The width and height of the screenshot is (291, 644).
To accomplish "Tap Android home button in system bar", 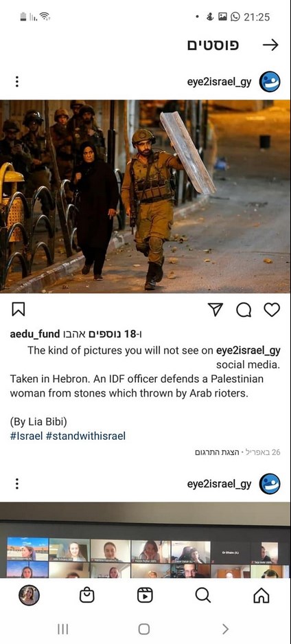I will point(144,629).
